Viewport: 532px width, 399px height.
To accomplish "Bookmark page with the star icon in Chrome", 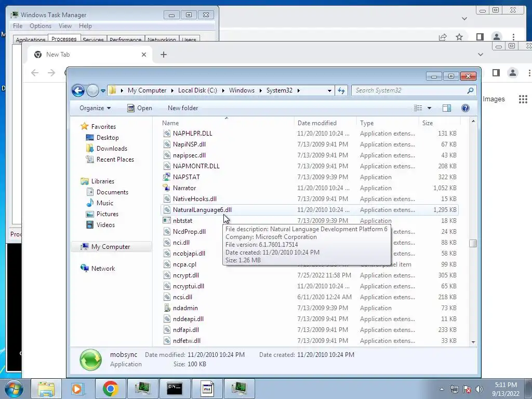I will click(x=459, y=37).
